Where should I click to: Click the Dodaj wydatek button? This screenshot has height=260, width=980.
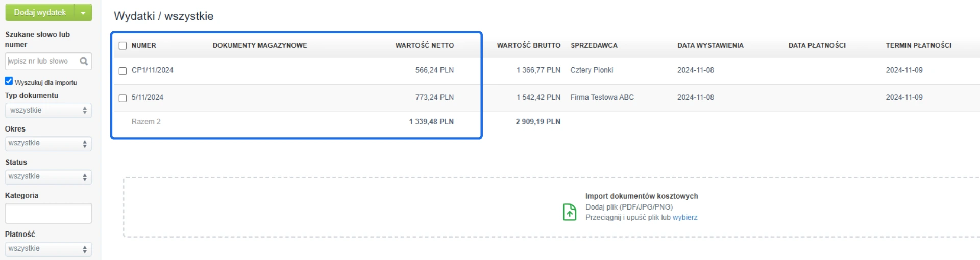pyautogui.click(x=40, y=12)
